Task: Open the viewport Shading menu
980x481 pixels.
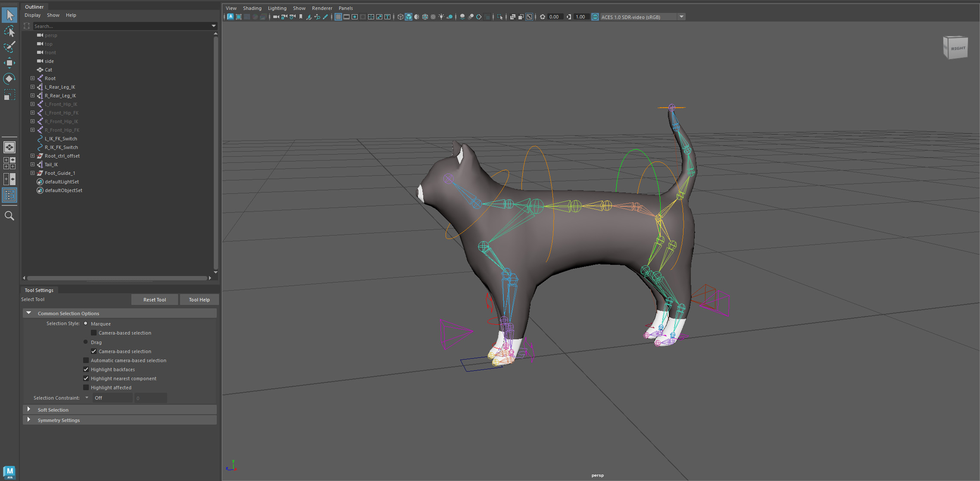Action: pyautogui.click(x=252, y=8)
